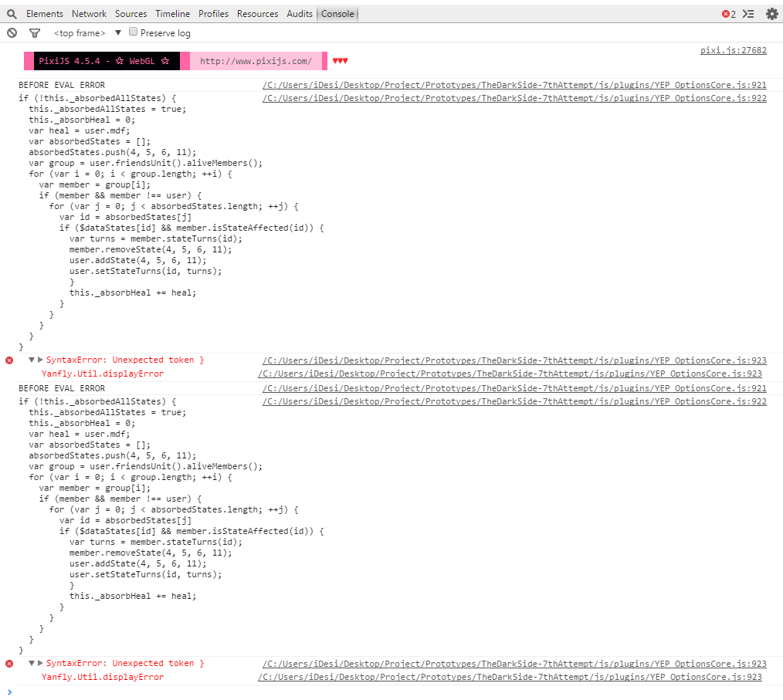Clear the console log icon
Image resolution: width=783 pixels, height=700 pixels.
point(12,33)
